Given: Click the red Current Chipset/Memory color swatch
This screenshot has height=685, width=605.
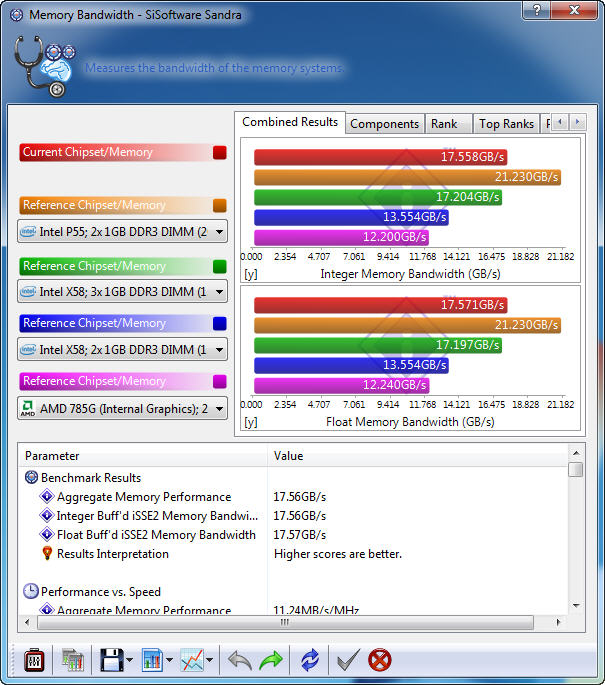Looking at the screenshot, I should coord(219,152).
